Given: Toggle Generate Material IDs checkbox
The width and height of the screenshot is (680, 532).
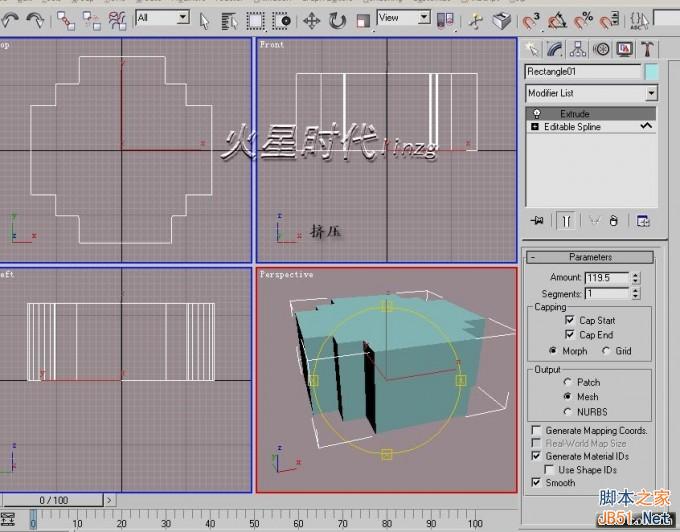Looking at the screenshot, I should pos(536,456).
